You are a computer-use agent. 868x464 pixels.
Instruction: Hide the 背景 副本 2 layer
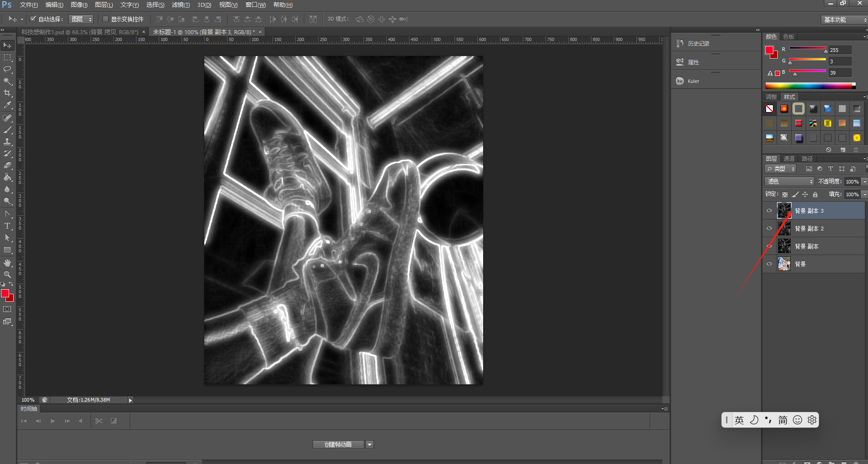769,228
